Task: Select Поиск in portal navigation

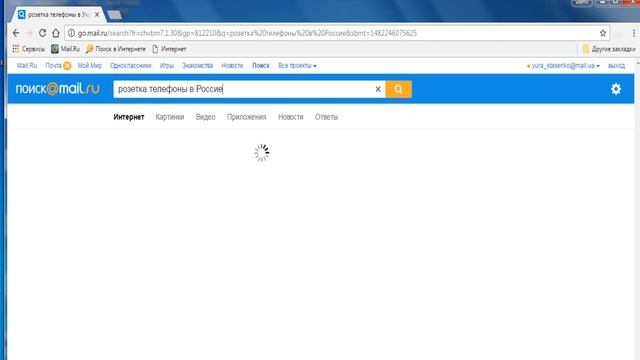Action: click(x=261, y=65)
